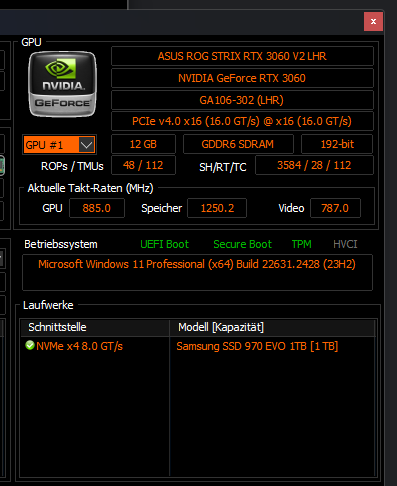The height and width of the screenshot is (486, 397).
Task: Click the Aktuelle Takt-Raten (MHz) group label
Action: (x=90, y=188)
